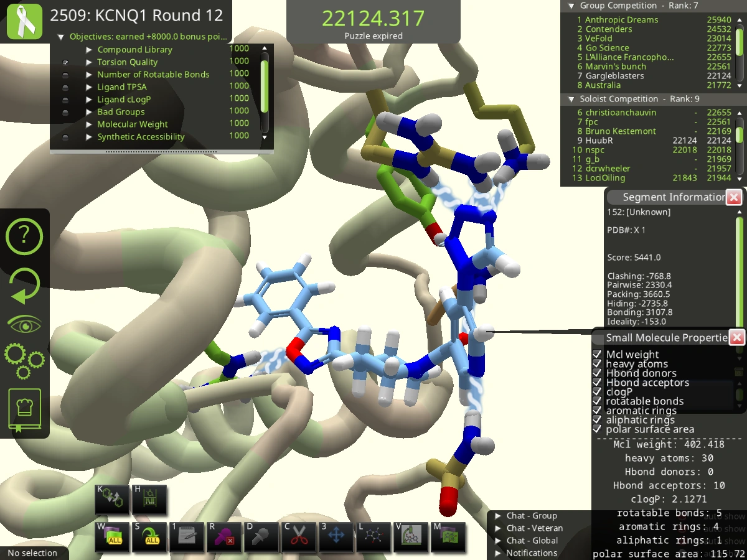Click puzzle title 2509: KCNQ1 Round 12

137,15
